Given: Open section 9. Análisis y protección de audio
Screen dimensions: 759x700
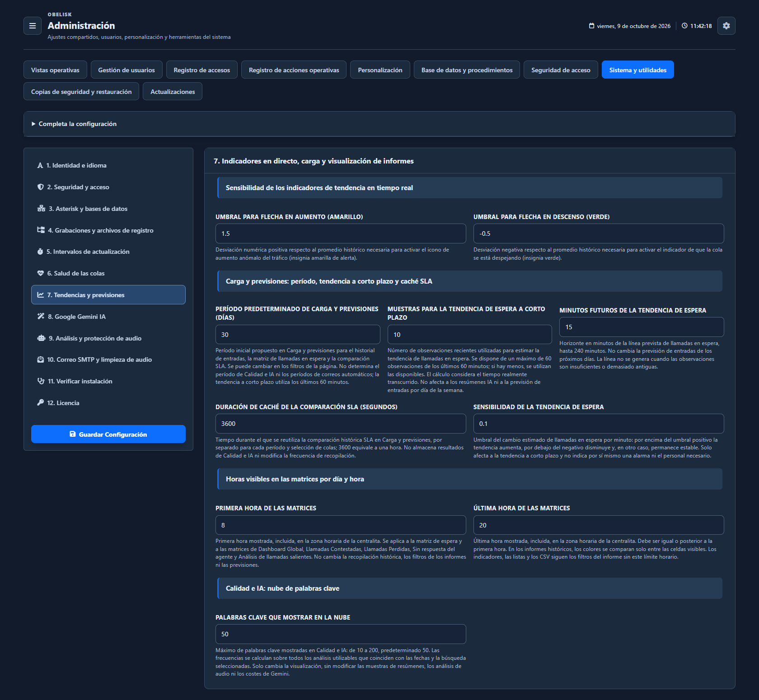Looking at the screenshot, I should (108, 338).
